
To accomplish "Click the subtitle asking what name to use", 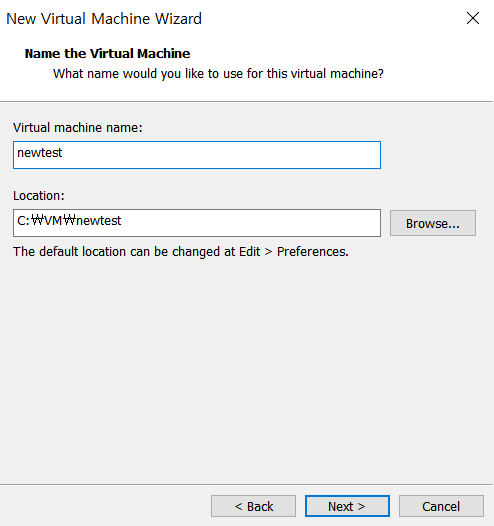I will pyautogui.click(x=218, y=74).
